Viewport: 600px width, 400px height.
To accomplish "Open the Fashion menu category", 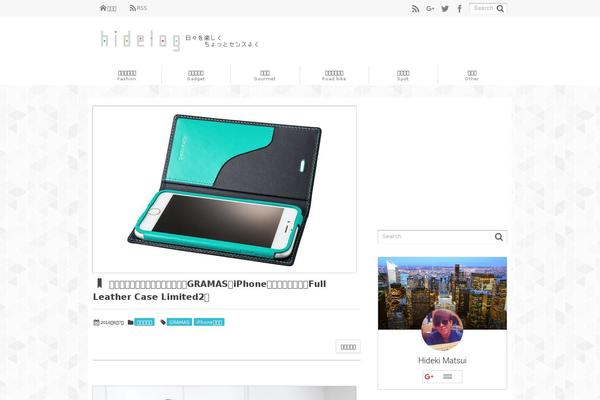I will pyautogui.click(x=127, y=75).
